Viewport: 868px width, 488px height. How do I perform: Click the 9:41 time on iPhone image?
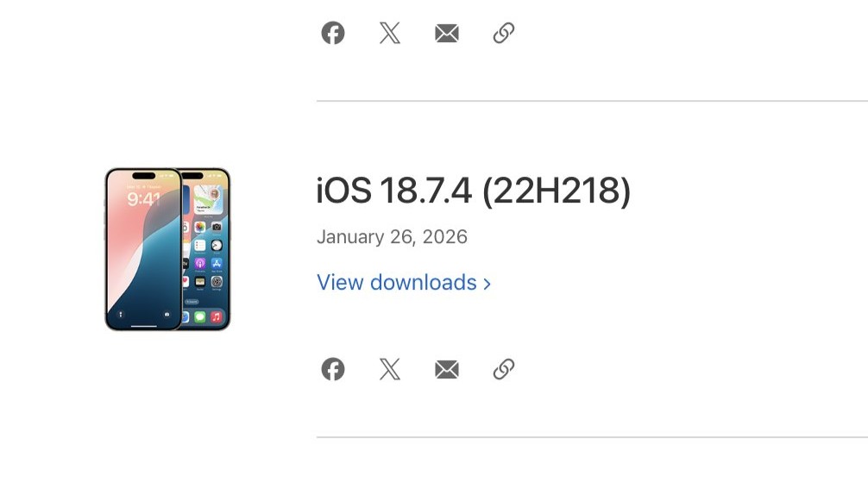tap(143, 199)
